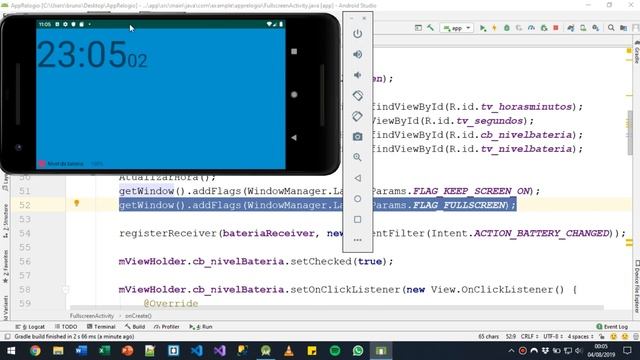Viewport: 640px width, 360px height.
Task: Click the emulator toolbar home circle
Action: click(x=358, y=199)
